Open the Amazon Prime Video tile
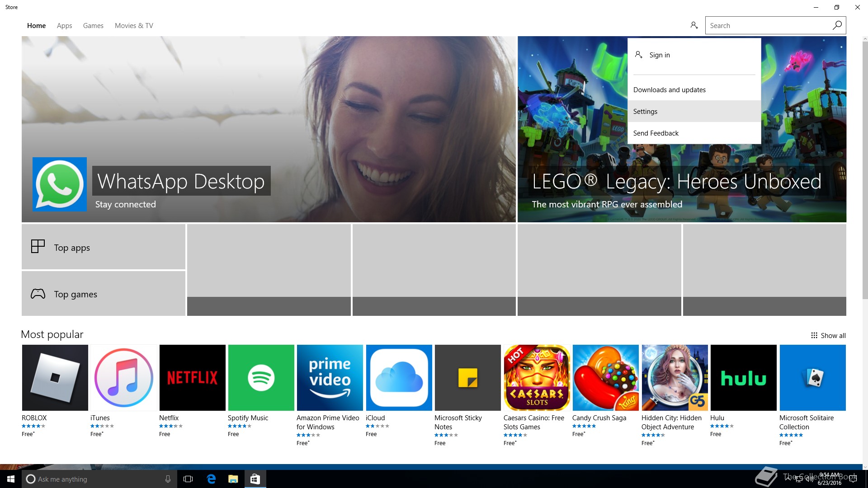 (x=330, y=378)
